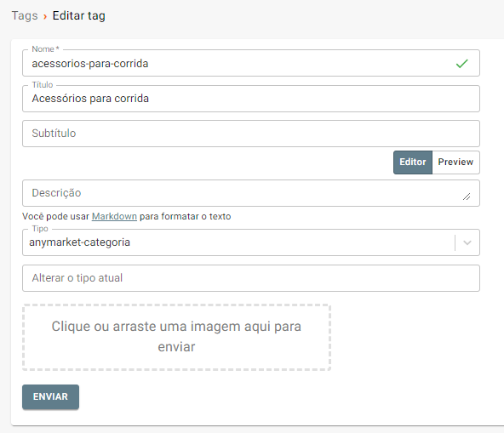Submit the form with ENVIAR
This screenshot has width=504, height=433.
50,396
